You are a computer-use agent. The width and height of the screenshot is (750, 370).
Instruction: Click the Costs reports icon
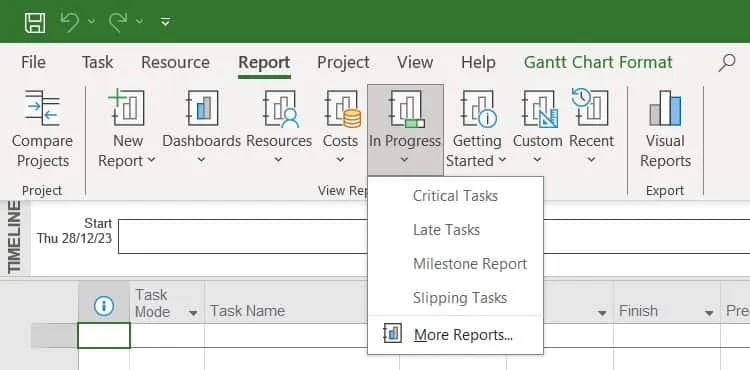pyautogui.click(x=343, y=109)
